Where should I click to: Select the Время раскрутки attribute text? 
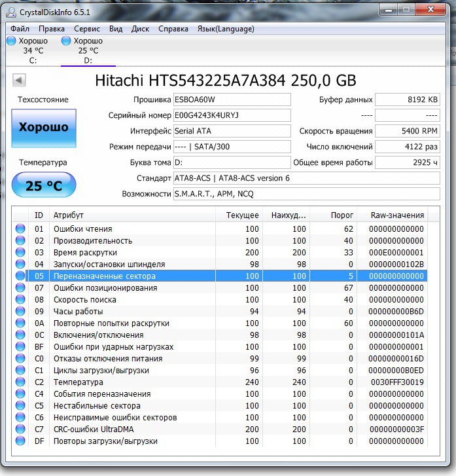(85, 253)
